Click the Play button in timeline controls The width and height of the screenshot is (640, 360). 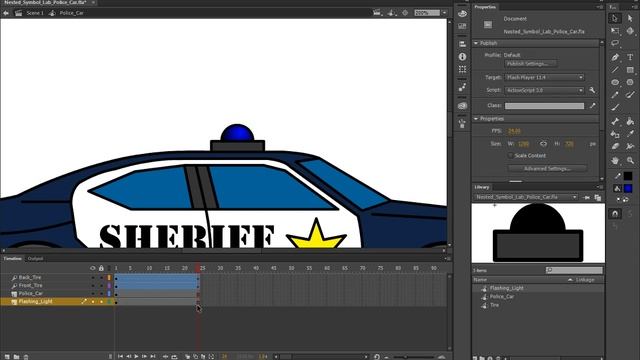coord(136,356)
